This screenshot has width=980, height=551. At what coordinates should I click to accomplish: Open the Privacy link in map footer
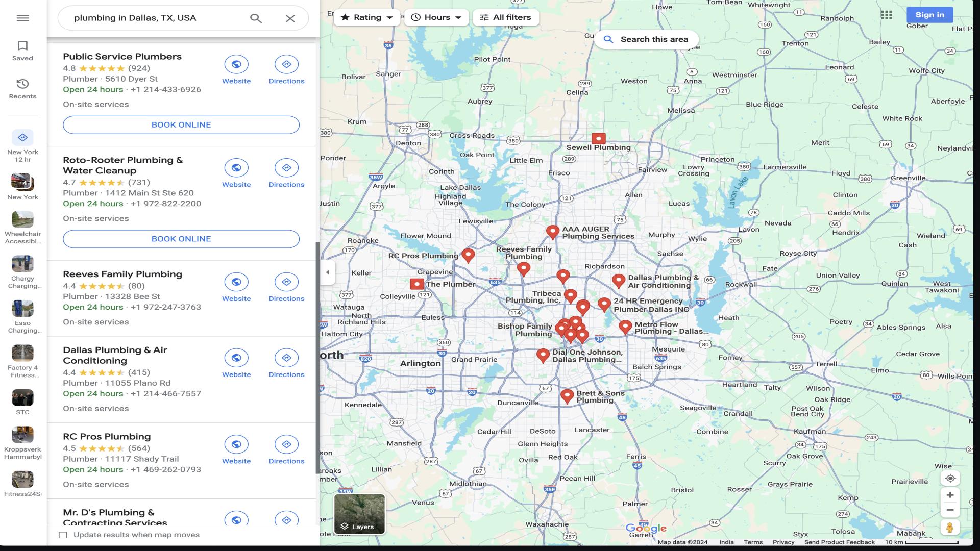pyautogui.click(x=783, y=542)
